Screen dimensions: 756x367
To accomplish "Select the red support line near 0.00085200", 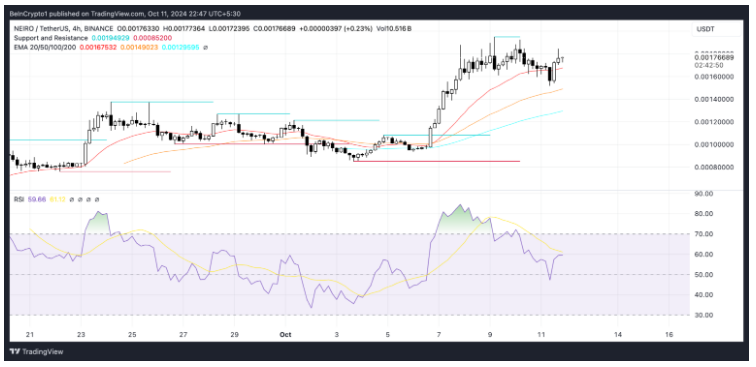I will point(436,161).
